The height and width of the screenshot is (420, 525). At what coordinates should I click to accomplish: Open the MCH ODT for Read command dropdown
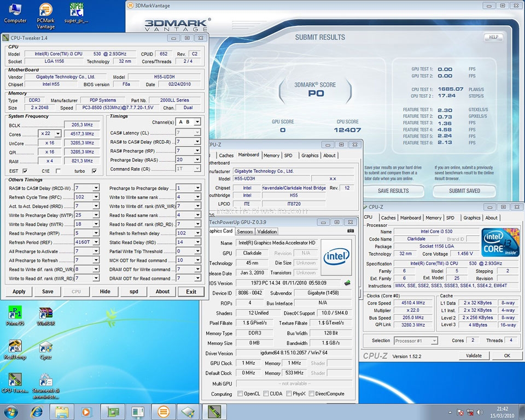[197, 260]
